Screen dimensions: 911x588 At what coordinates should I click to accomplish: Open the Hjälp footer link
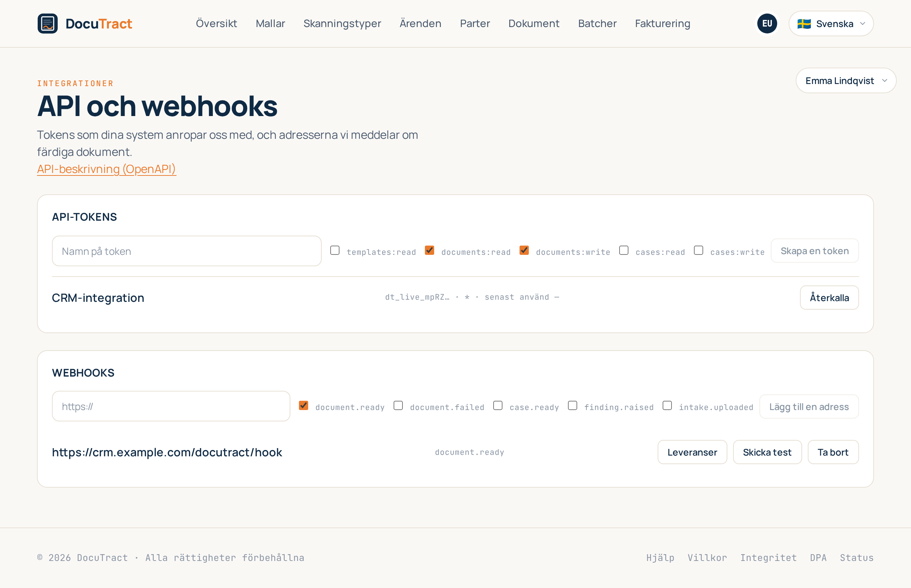coord(660,558)
